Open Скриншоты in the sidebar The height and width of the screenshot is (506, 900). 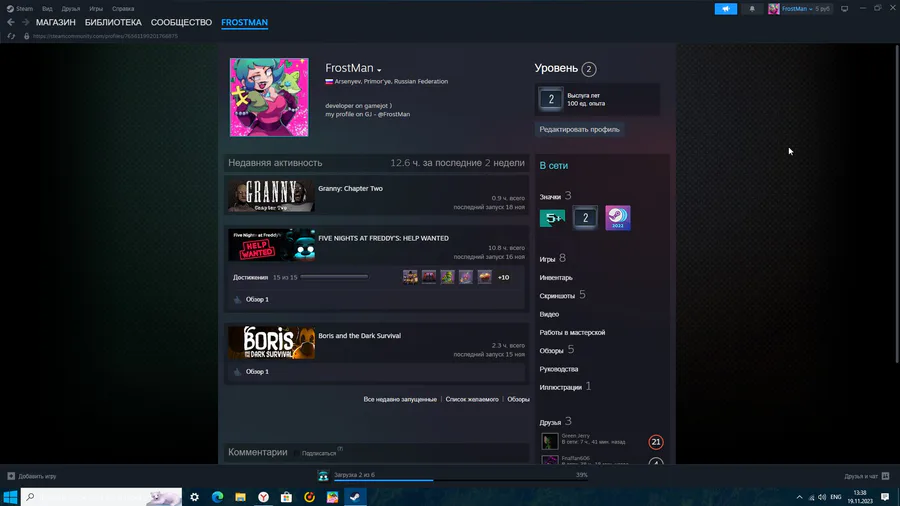557,296
